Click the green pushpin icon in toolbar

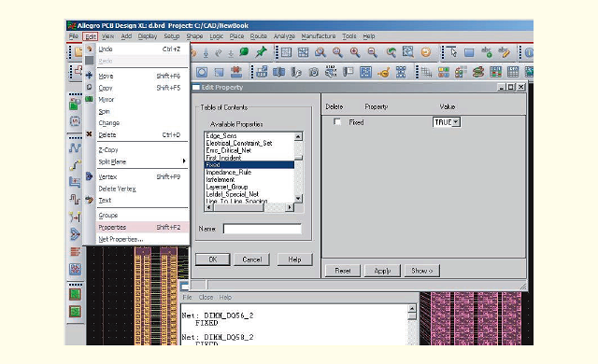click(262, 51)
